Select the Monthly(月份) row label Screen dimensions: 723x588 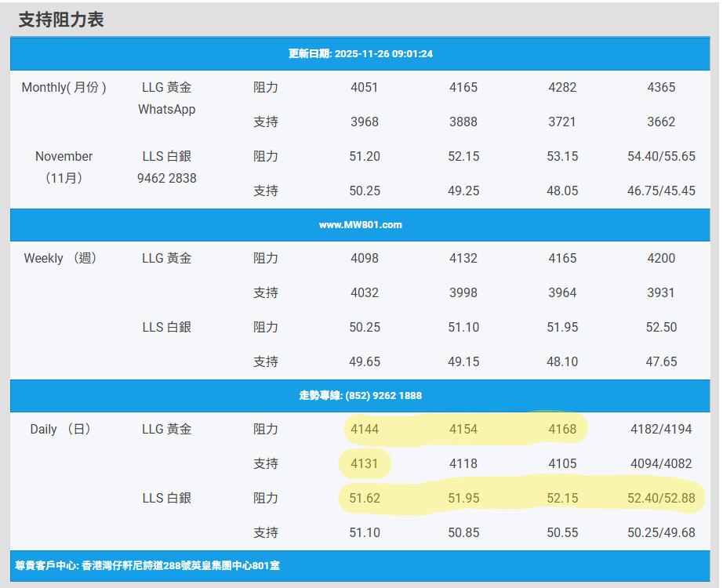coord(64,88)
